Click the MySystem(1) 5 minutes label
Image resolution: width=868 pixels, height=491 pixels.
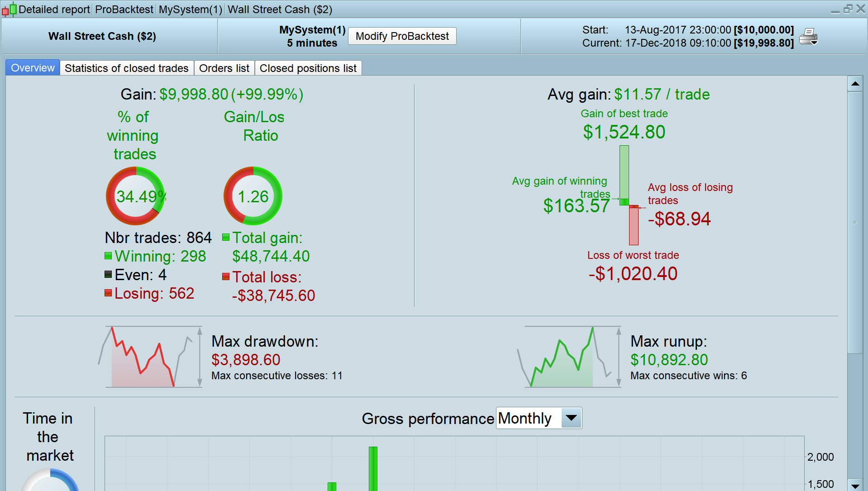[x=312, y=36]
